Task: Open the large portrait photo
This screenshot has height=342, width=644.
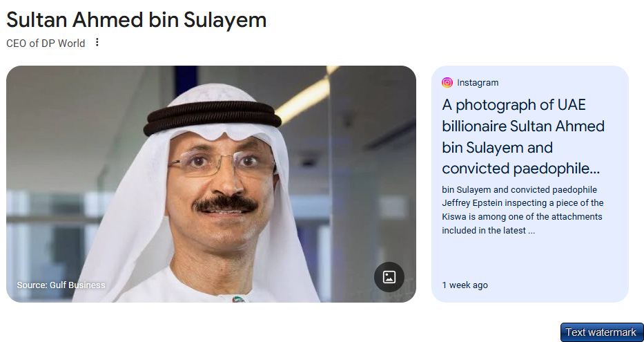Action: click(211, 184)
